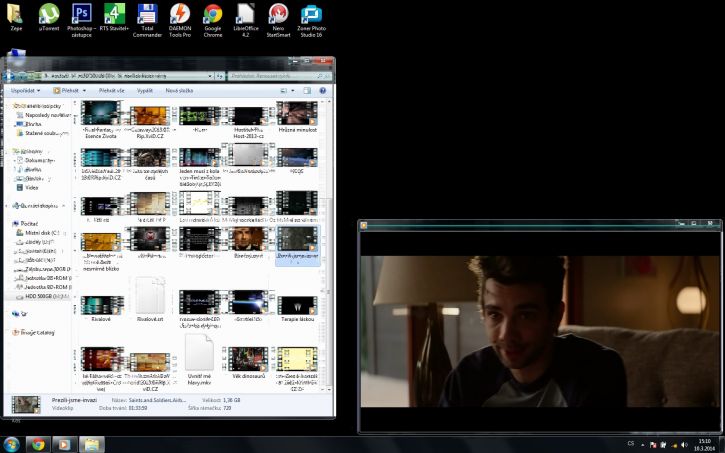Toggle the Explorer preview pane icon
Screen dimensions: 725x453
click(x=307, y=91)
